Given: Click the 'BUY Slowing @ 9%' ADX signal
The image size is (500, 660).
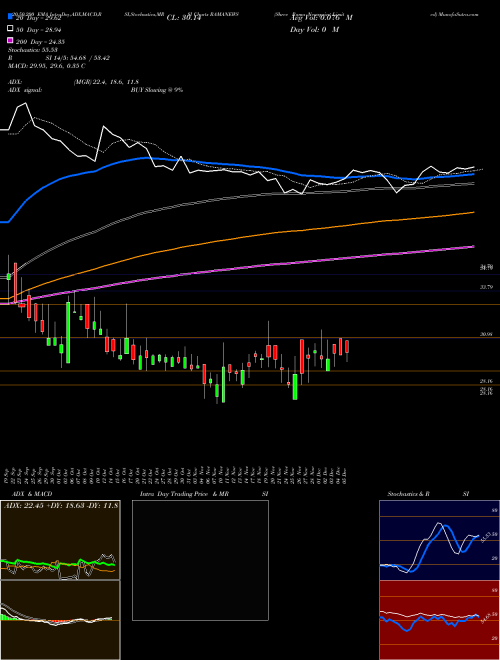Looking at the screenshot, I should [157, 90].
